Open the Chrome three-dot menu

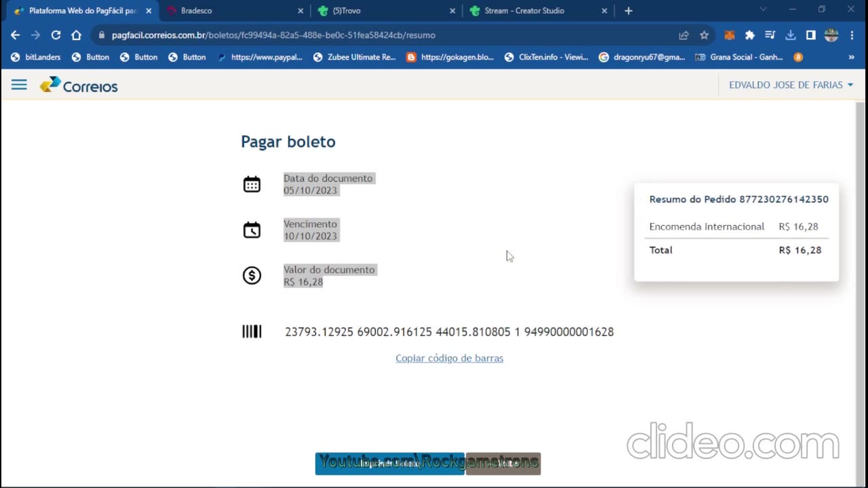(852, 35)
